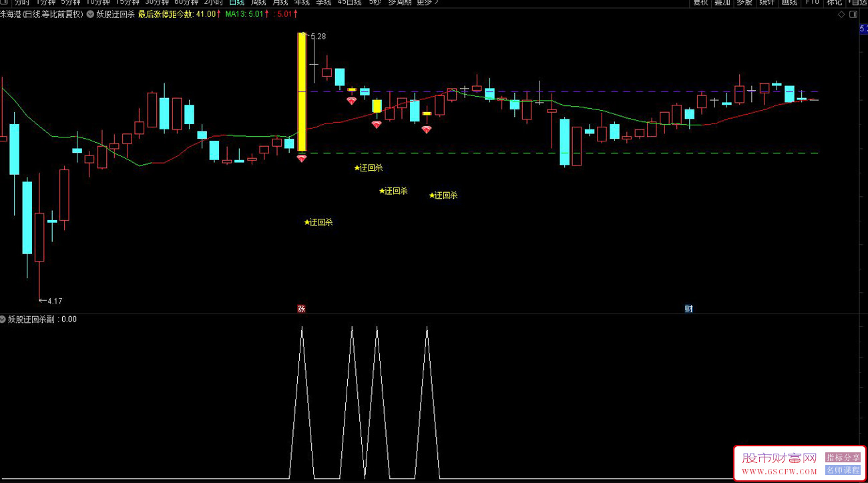This screenshot has height=483, width=868.
Task: Click the 叠加 overlay button
Action: tap(722, 2)
